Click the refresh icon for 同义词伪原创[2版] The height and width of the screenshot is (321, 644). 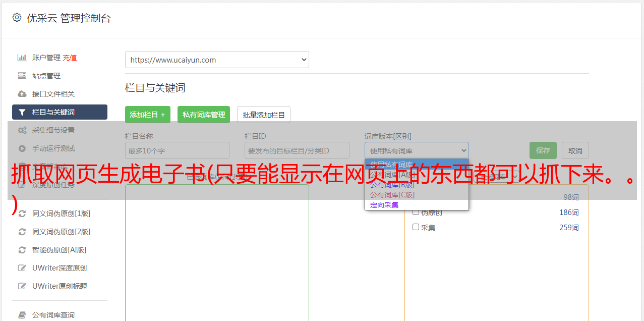pyautogui.click(x=22, y=232)
